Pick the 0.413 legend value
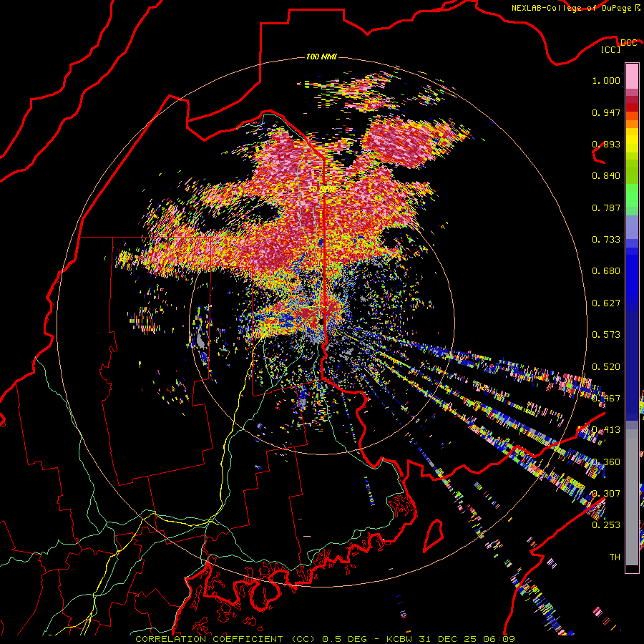The height and width of the screenshot is (644, 644). 606,430
